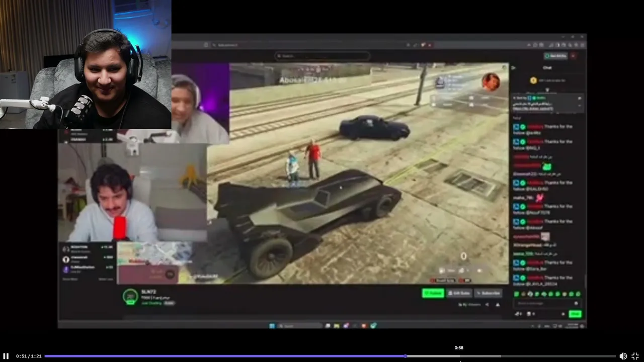Click the streamer's round avatar overlay in game
644x362 pixels.
(x=491, y=81)
